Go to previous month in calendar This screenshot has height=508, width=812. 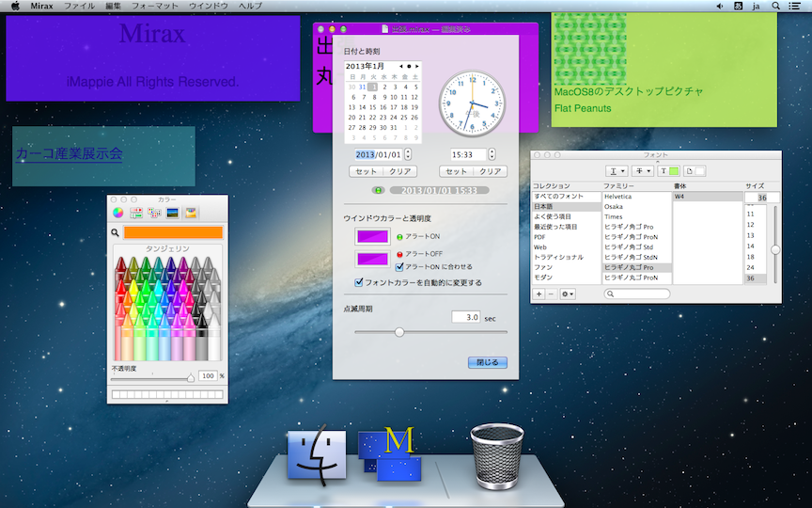pyautogui.click(x=400, y=67)
